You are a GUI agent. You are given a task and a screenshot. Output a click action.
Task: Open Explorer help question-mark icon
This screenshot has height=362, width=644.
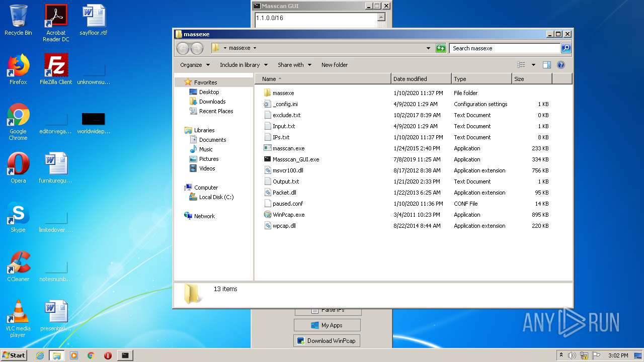561,65
